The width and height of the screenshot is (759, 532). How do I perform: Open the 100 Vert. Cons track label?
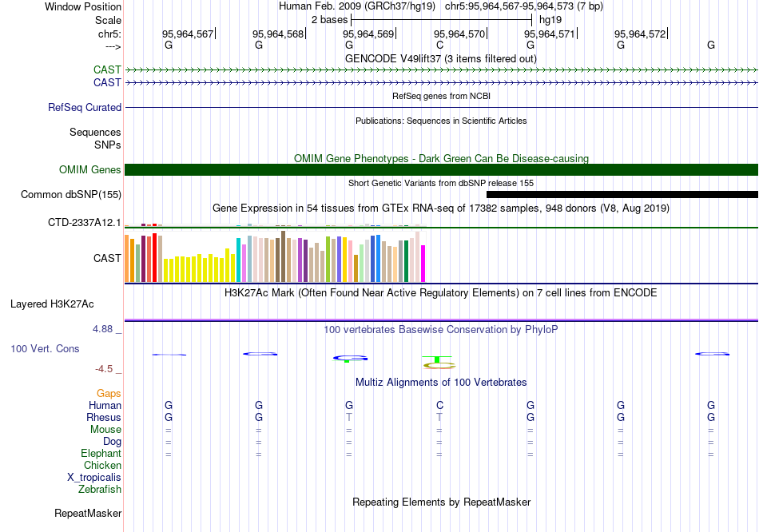(45, 349)
